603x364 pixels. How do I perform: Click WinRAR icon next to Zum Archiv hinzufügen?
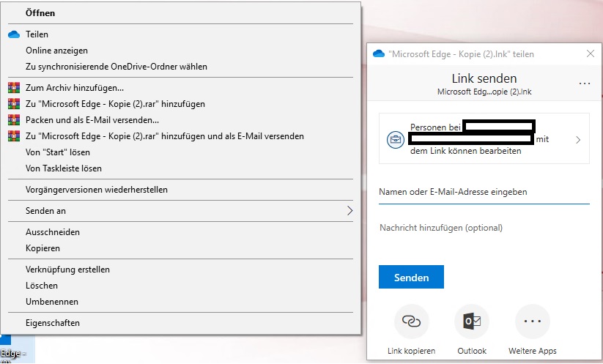(14, 88)
